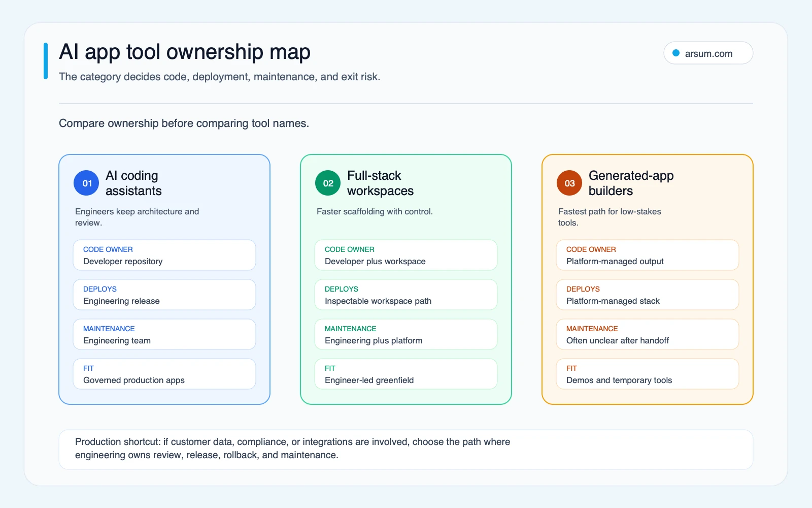Select the 'Generated-app builders' heading
Screen dimensions: 812x508
click(x=631, y=183)
